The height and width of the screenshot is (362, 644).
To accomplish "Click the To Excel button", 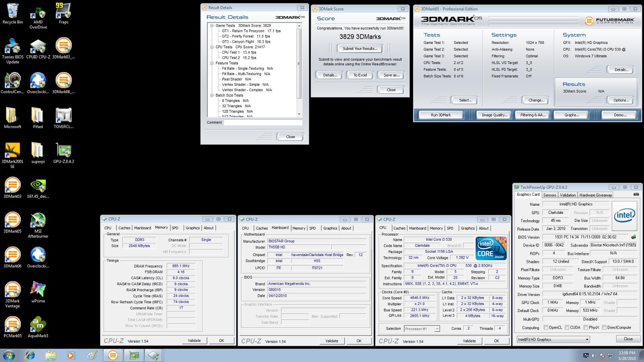I will coord(360,75).
